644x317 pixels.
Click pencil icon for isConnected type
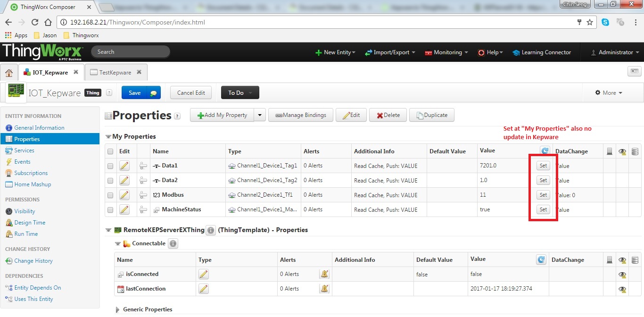click(203, 274)
